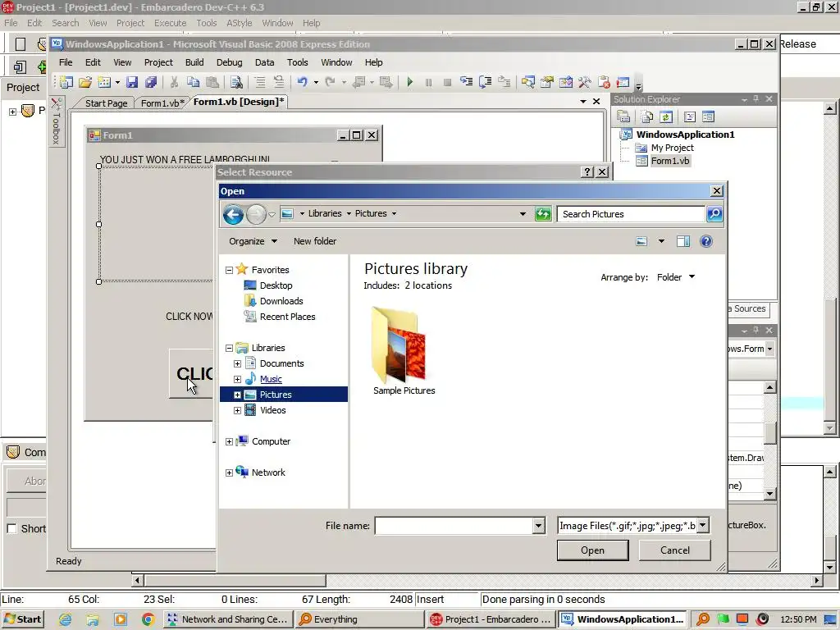Select Downloads under Favorites

273,301
